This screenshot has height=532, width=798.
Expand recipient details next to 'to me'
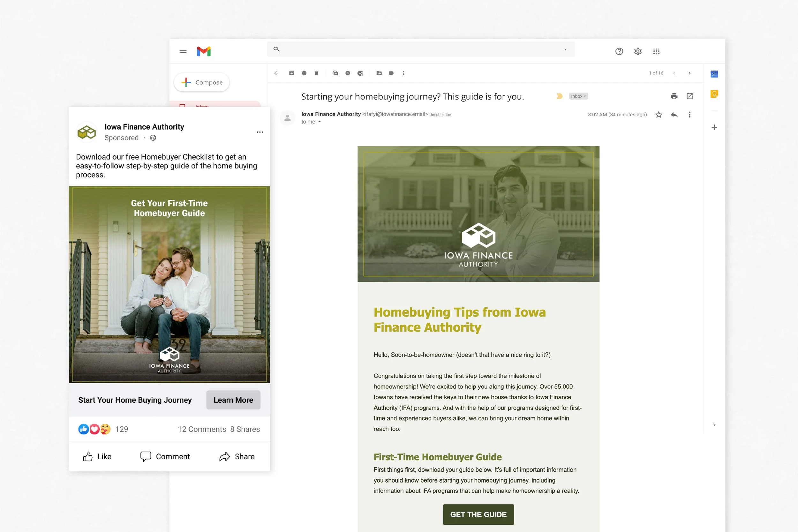tap(319, 122)
